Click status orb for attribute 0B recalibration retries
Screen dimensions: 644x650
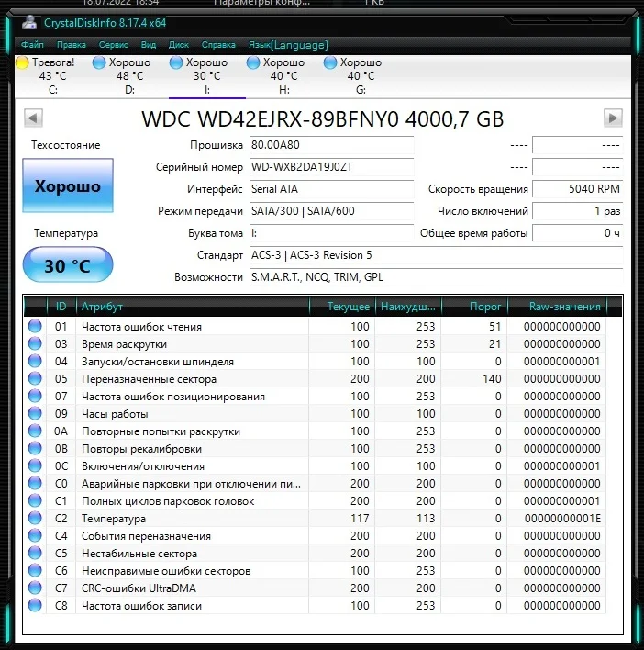click(35, 449)
